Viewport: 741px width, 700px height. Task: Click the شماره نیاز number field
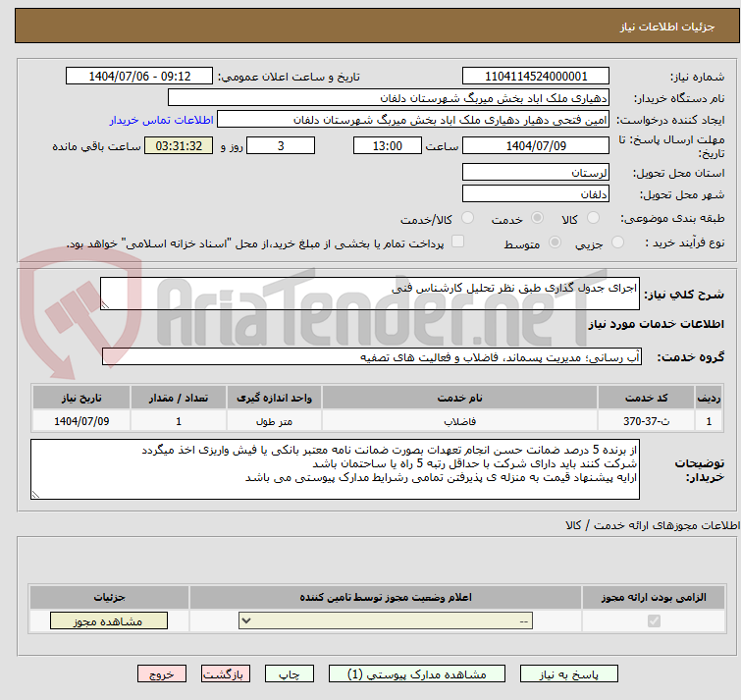535,77
